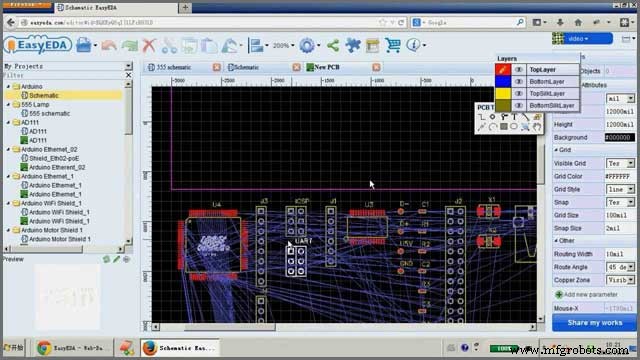The image size is (640, 360).
Task: Select the Pad tool in PCB Tools
Action: pos(493,117)
